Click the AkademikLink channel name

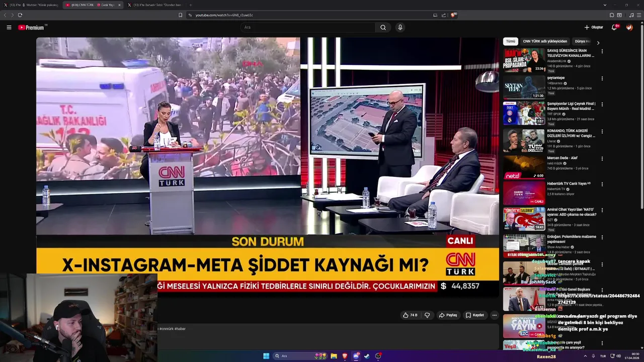tap(557, 61)
